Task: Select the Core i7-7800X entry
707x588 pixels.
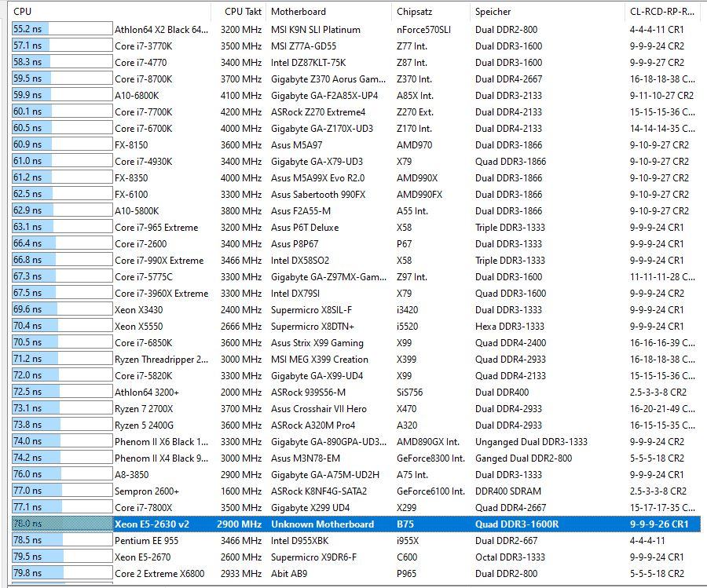Action: coord(144,508)
